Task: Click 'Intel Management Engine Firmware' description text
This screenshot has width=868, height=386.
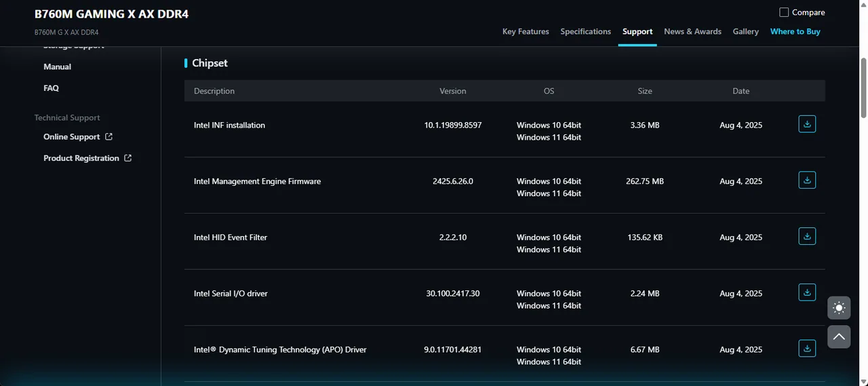Action: click(x=258, y=182)
